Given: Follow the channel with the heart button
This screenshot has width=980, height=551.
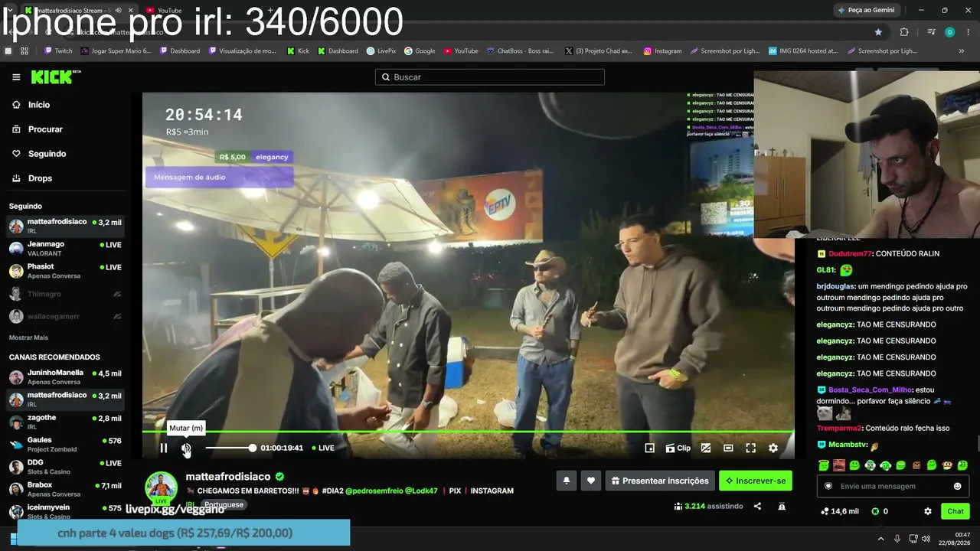Looking at the screenshot, I should (590, 481).
